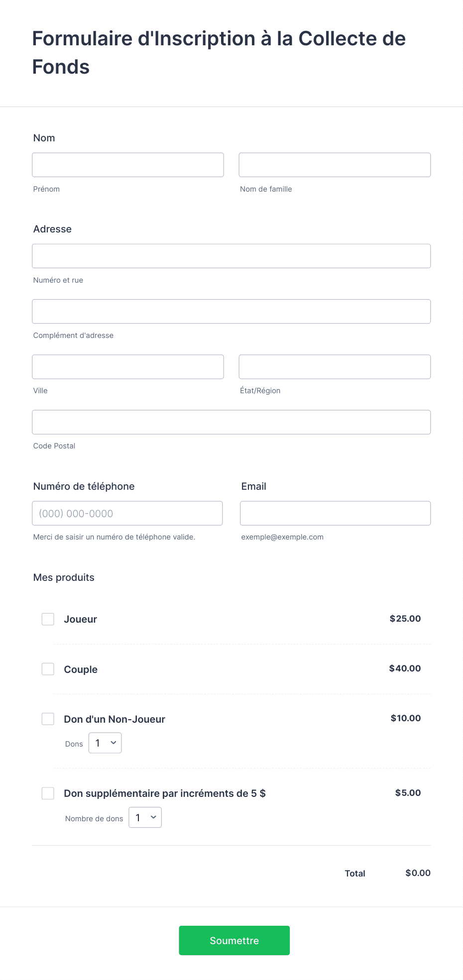
Task: Click into the Nom de famille field
Action: pos(335,165)
